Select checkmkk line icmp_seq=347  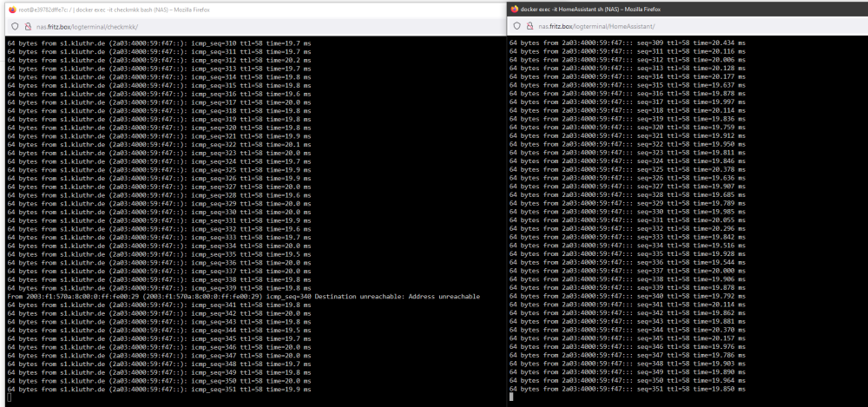click(x=159, y=356)
